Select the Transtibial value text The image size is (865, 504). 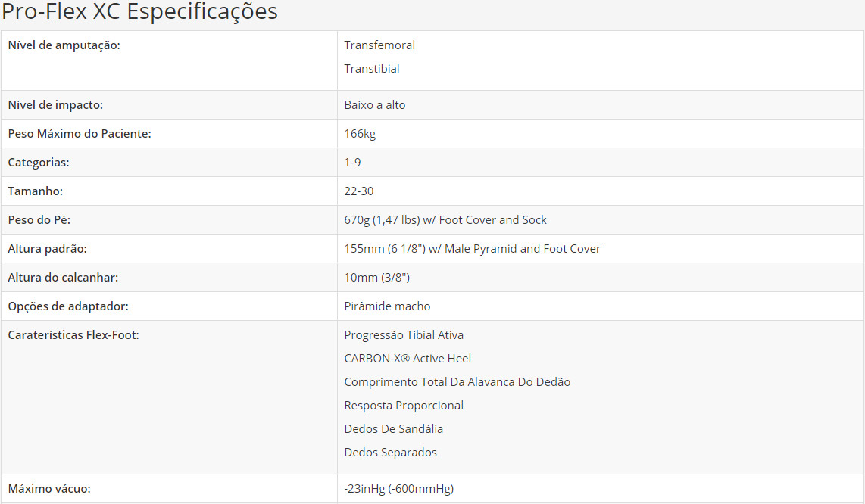click(371, 69)
